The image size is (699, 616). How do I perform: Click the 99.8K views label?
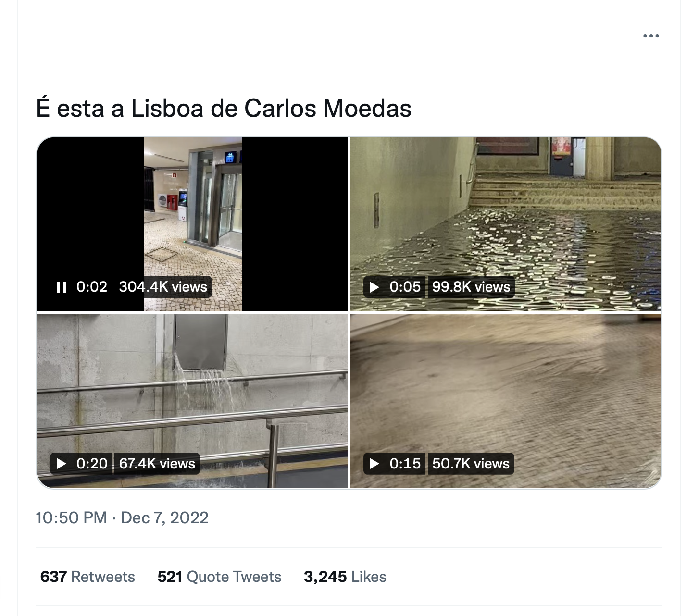471,287
